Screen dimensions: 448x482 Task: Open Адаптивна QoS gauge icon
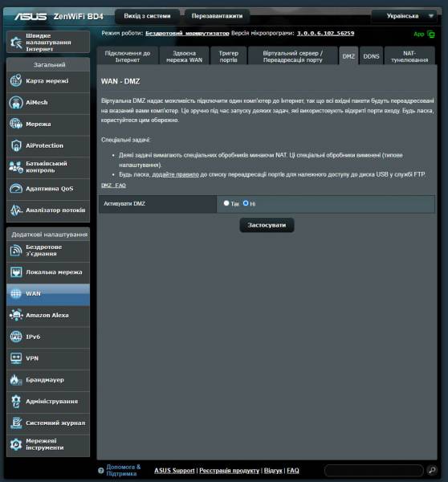(x=16, y=189)
